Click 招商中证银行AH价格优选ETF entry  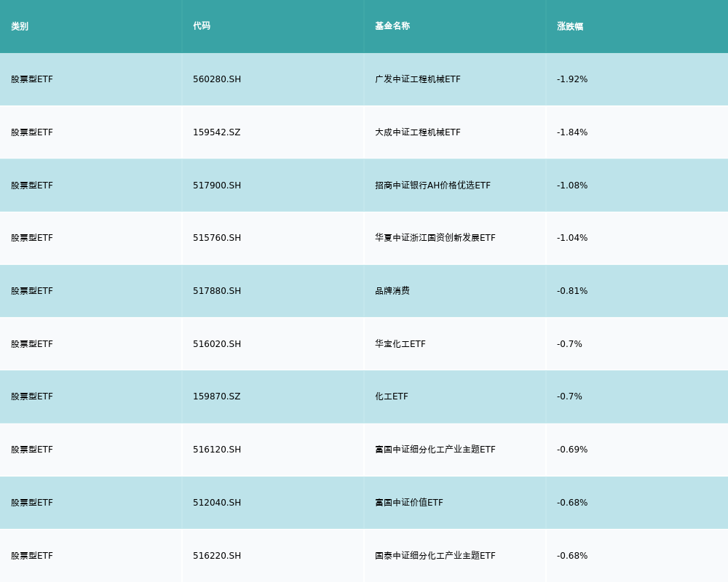[432, 186]
